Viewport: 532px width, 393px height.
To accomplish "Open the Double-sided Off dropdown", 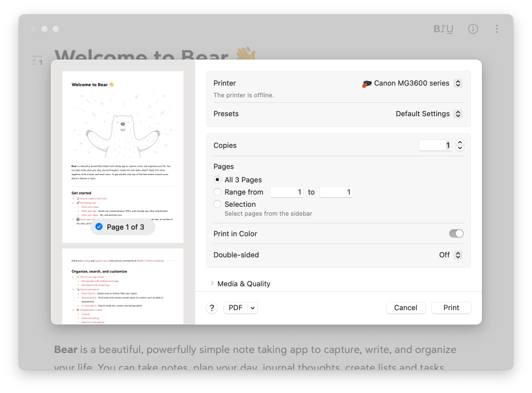I will point(458,255).
